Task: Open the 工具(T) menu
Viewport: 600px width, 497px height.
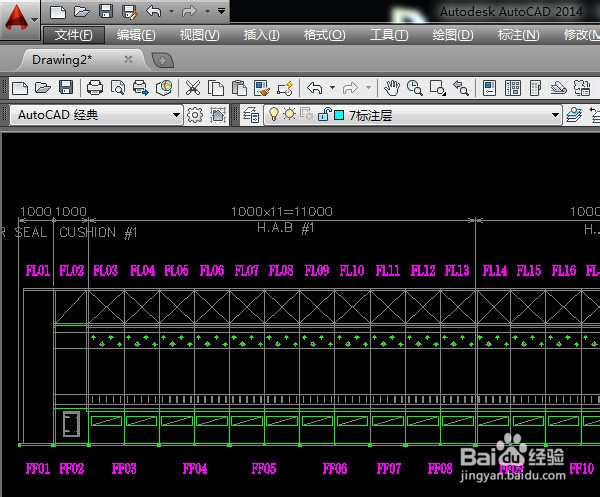Action: (x=389, y=35)
